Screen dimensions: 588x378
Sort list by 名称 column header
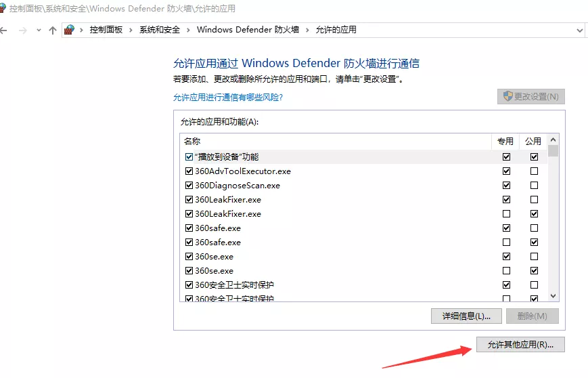click(336, 142)
